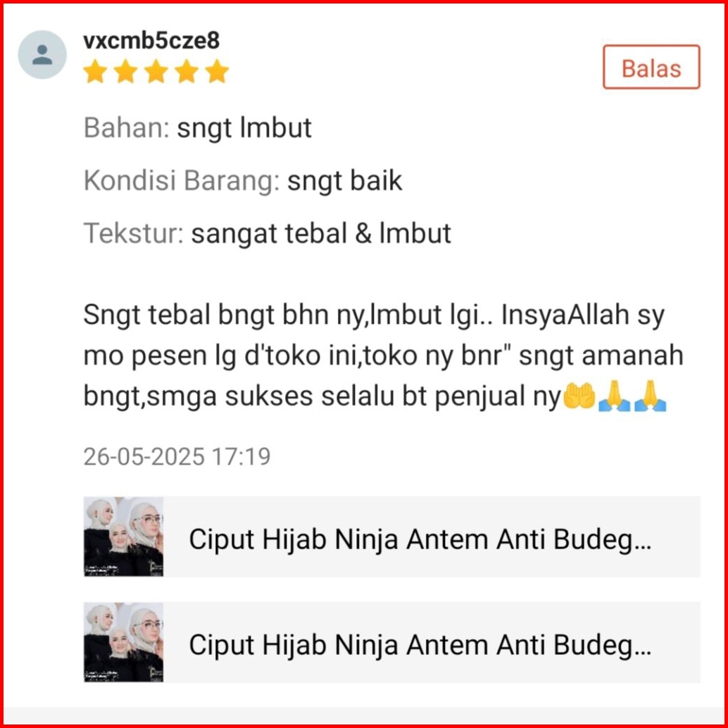The width and height of the screenshot is (728, 728).
Task: Open the second Ciput Hijab product thumbnail
Action: pyautogui.click(x=123, y=643)
